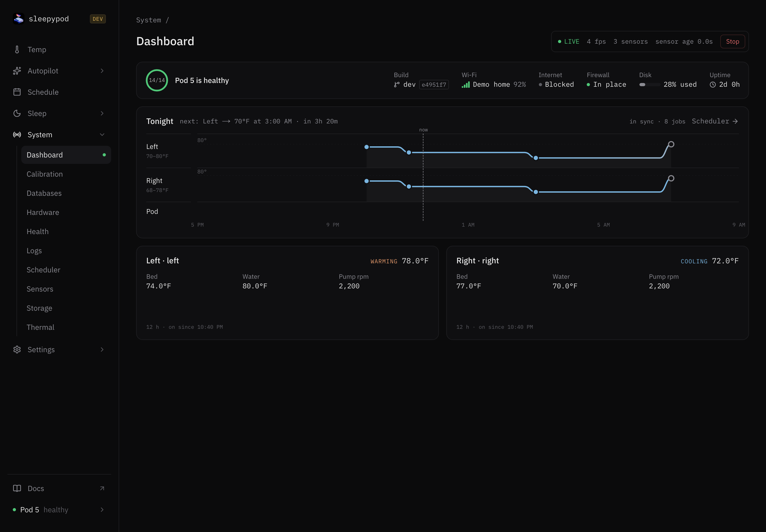Expand the Settings menu chevron

tap(102, 349)
